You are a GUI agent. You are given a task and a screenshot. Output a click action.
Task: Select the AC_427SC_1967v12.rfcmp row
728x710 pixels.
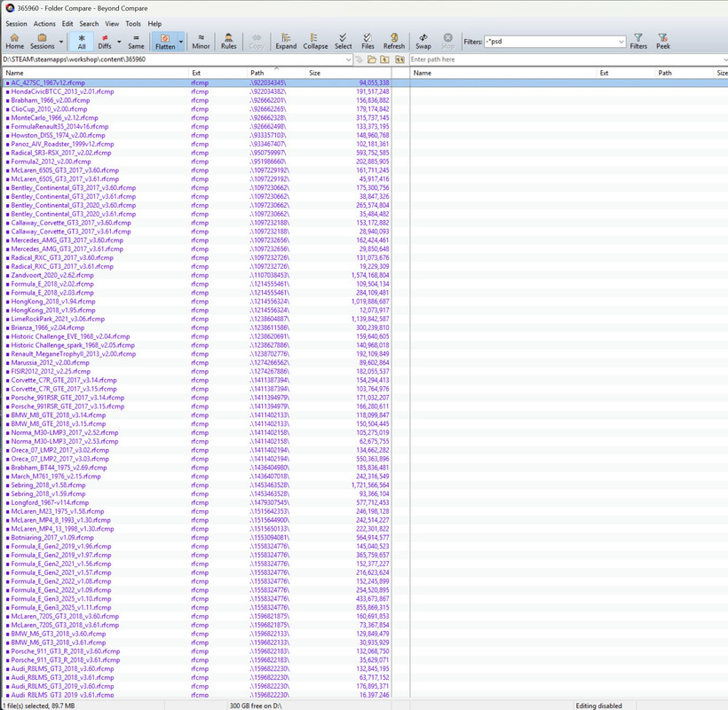pos(197,83)
